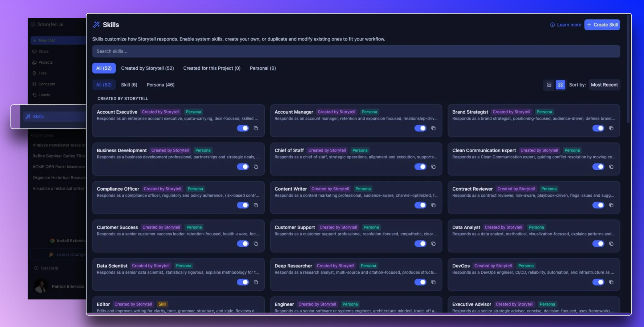The height and width of the screenshot is (327, 644).
Task: Toggle off the DevOps persona
Action: 598,282
